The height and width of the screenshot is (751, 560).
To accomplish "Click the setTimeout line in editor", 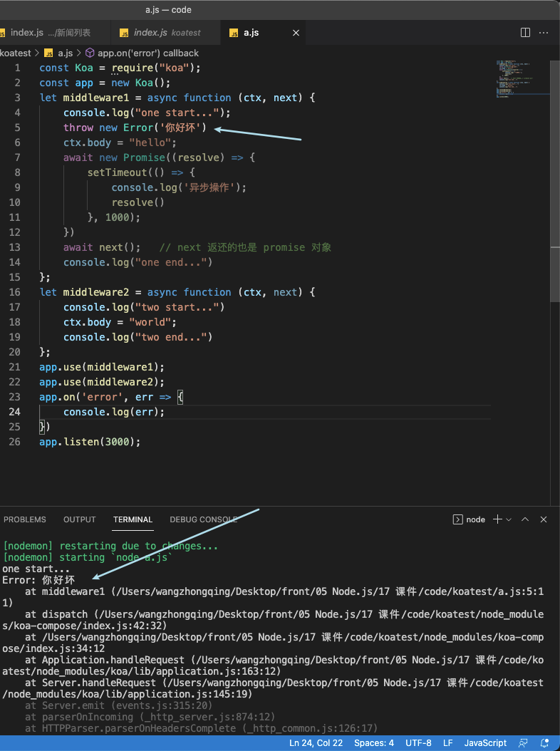I will pyautogui.click(x=141, y=172).
